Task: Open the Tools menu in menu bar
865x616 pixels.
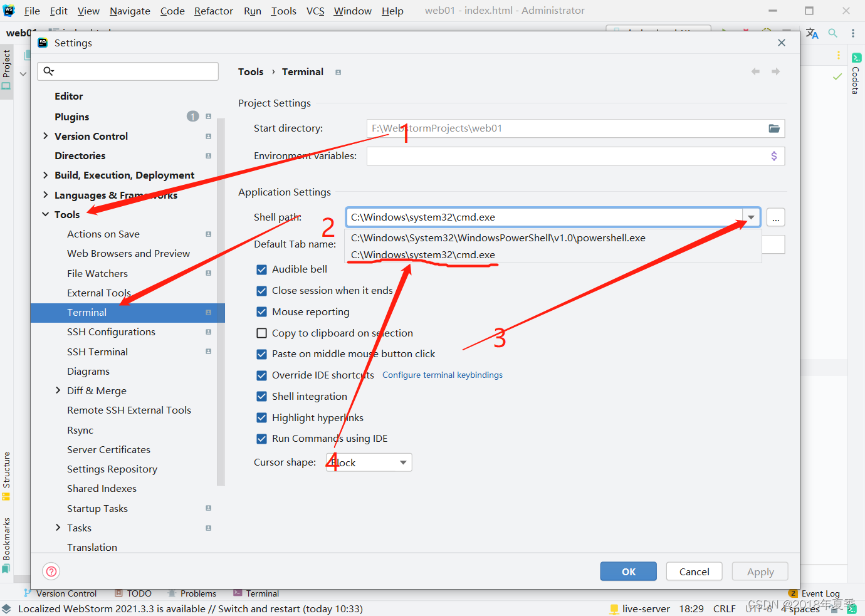Action: click(x=284, y=11)
